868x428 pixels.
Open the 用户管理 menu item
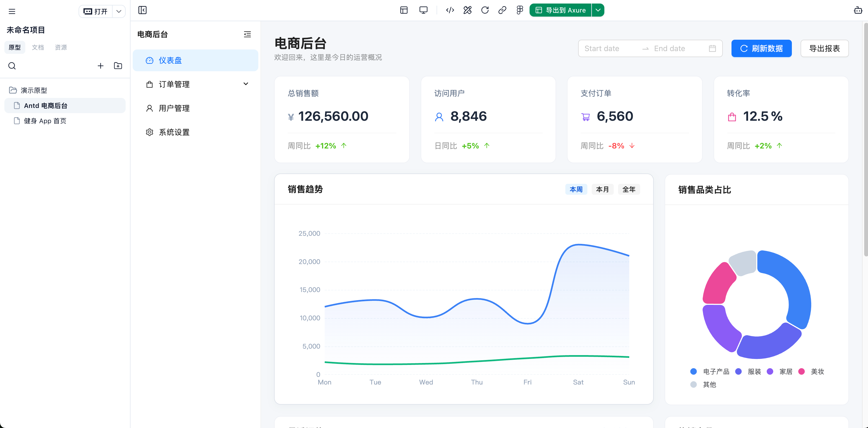click(196, 108)
